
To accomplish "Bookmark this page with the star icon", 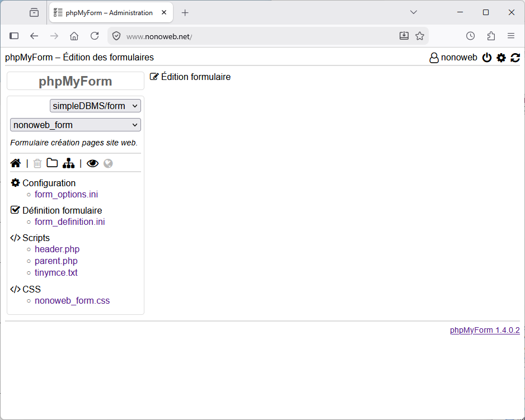I will coord(420,36).
